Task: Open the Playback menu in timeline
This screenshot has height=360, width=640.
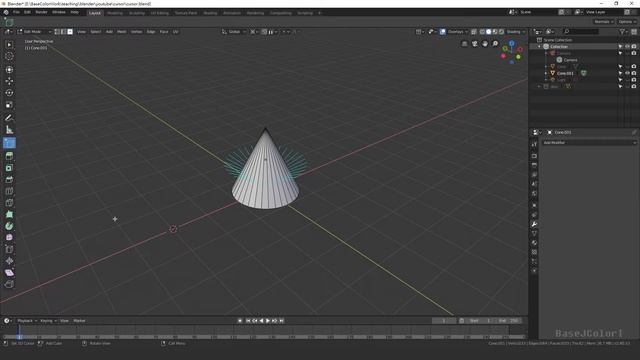Action: 27,321
